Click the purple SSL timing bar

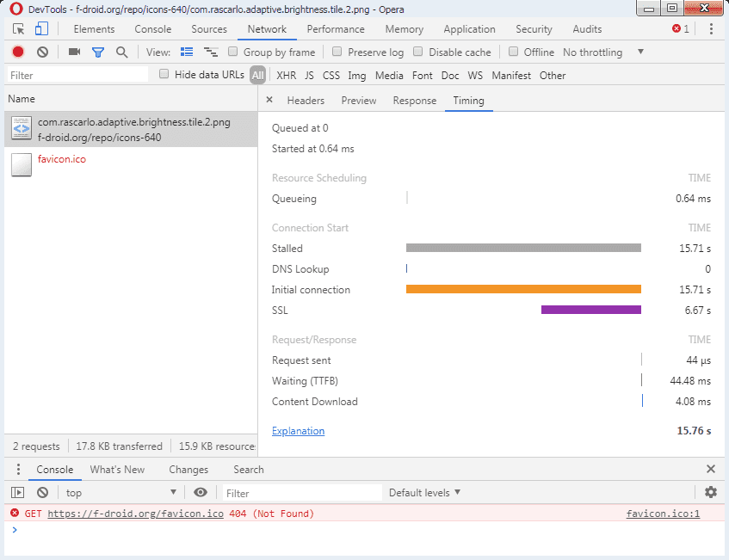click(591, 310)
